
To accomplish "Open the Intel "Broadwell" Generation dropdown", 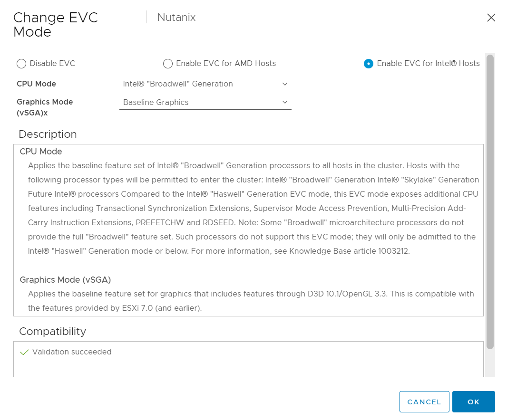I will pyautogui.click(x=205, y=84).
